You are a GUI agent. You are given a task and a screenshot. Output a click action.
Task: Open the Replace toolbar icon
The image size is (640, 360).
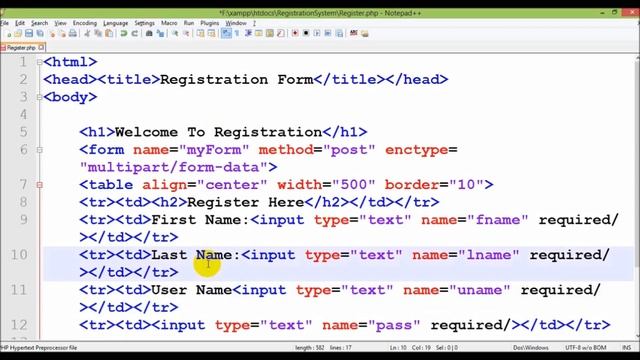160,33
